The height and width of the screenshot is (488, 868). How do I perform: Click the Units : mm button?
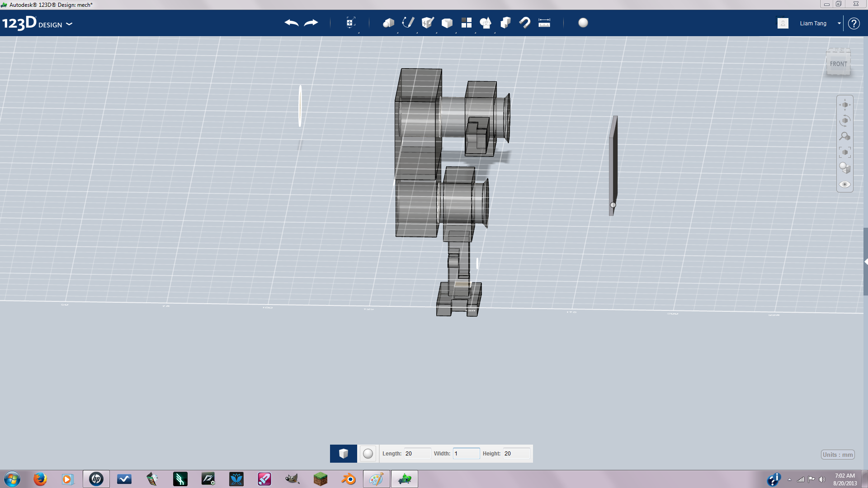coord(838,455)
